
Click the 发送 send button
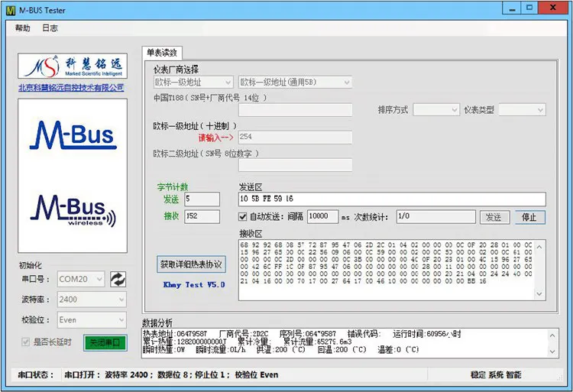pos(494,217)
